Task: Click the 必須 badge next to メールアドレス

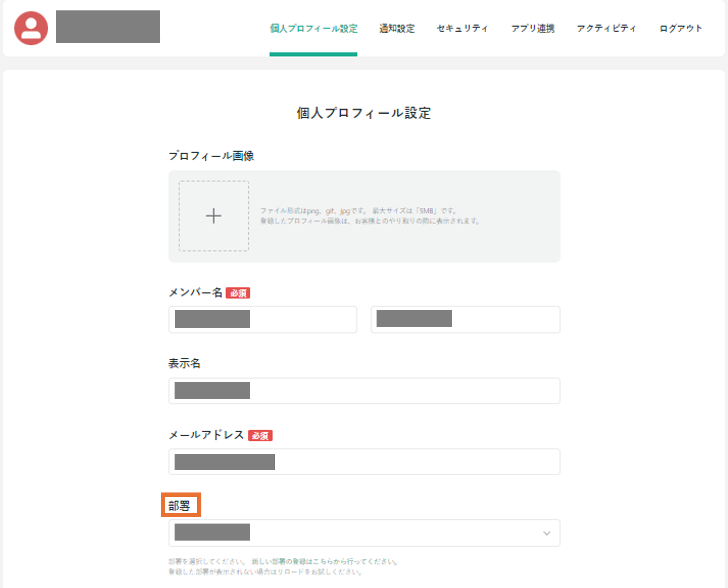Action: coord(260,435)
